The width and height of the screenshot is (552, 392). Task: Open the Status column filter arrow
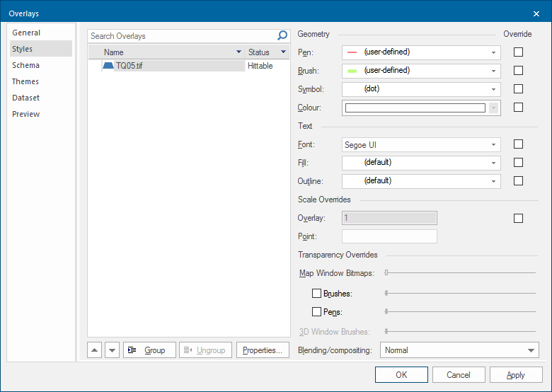[x=283, y=52]
